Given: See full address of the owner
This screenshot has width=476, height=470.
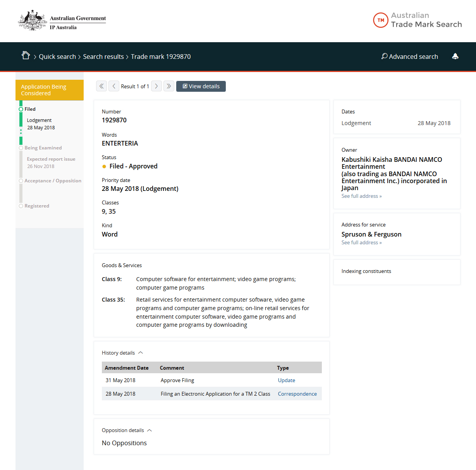Looking at the screenshot, I should tap(361, 196).
